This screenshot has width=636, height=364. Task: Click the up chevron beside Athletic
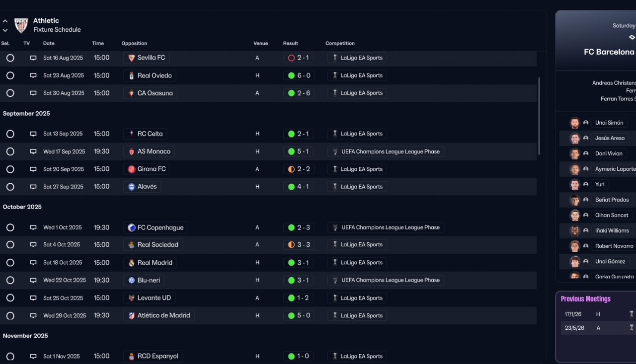point(5,21)
